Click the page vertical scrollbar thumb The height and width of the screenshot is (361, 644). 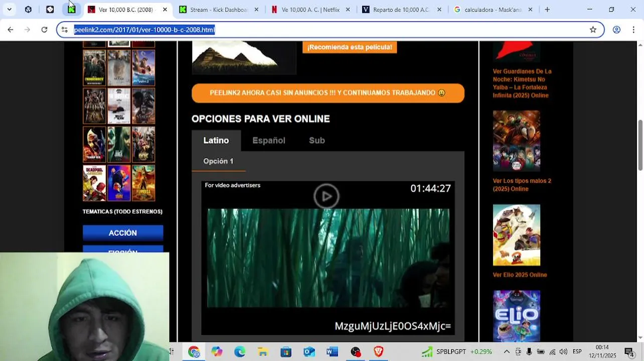pos(640,145)
